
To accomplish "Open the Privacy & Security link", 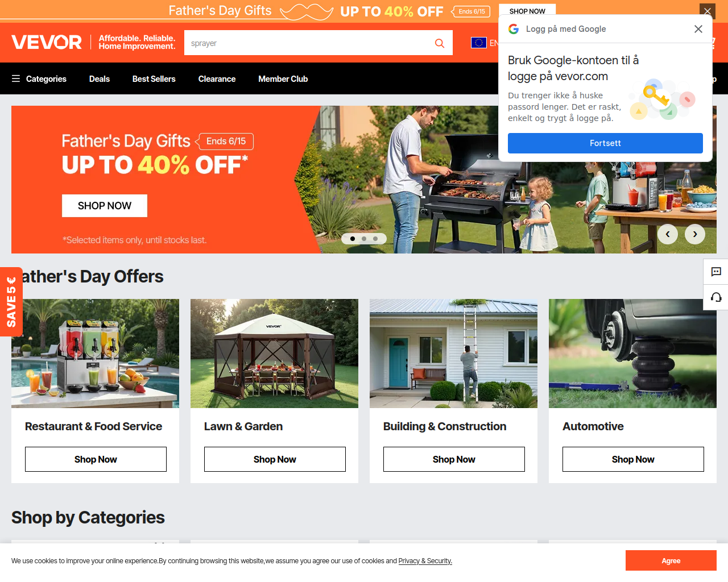I will (425, 561).
